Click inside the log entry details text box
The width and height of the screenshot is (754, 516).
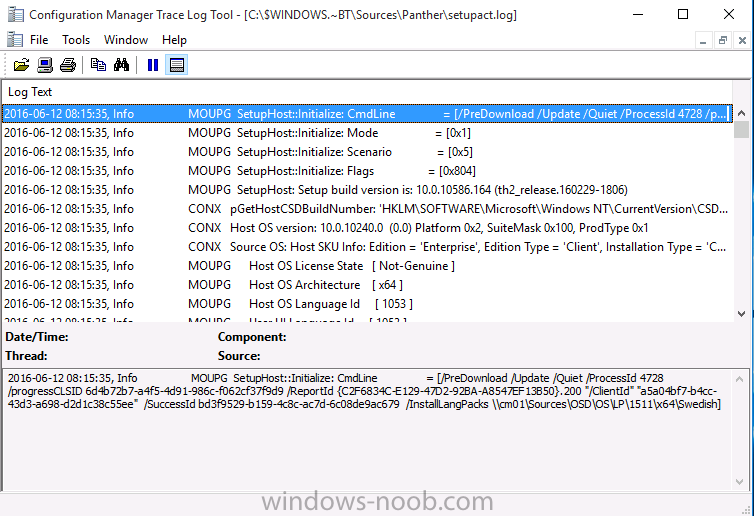(x=367, y=430)
